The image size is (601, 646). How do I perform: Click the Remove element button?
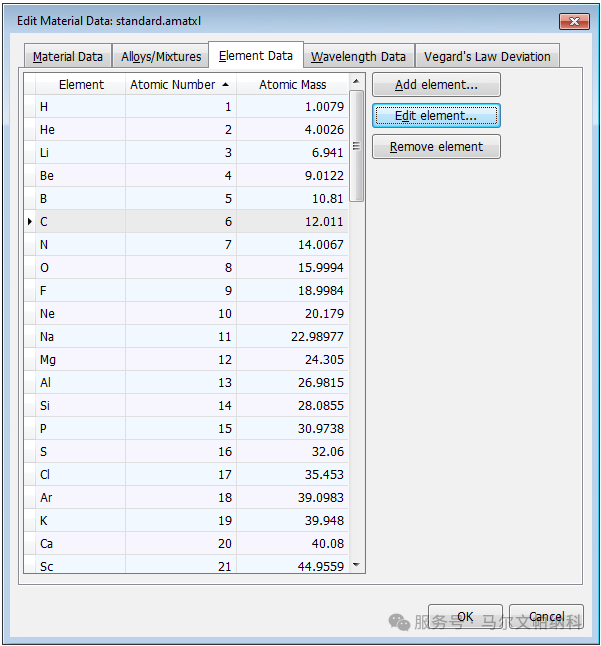pyautogui.click(x=436, y=147)
